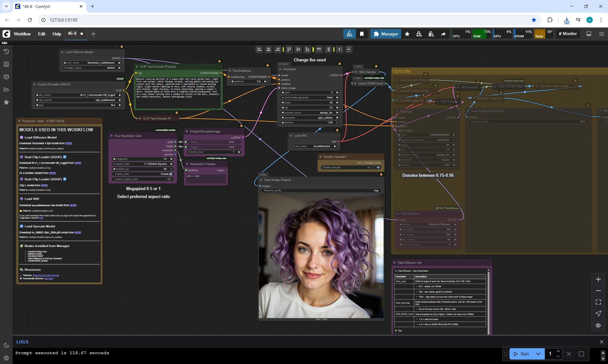Image resolution: width=608 pixels, height=364 pixels.
Task: Click the align left edges icon
Action: click(259, 49)
